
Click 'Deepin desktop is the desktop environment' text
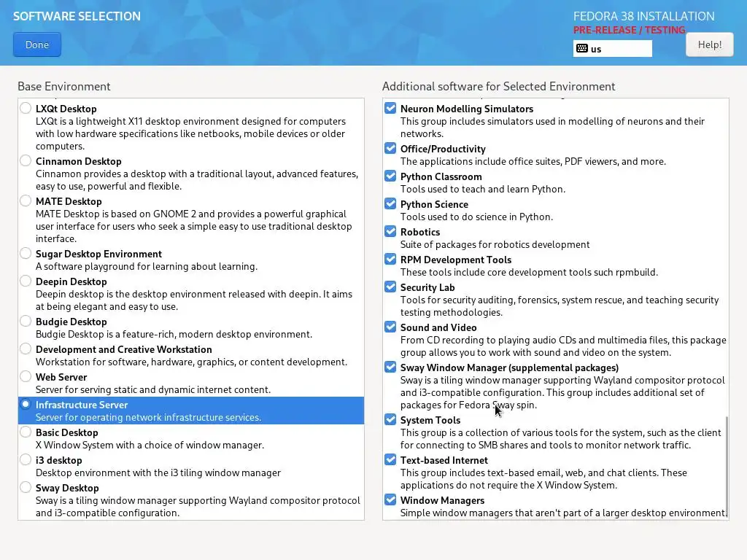click(194, 300)
